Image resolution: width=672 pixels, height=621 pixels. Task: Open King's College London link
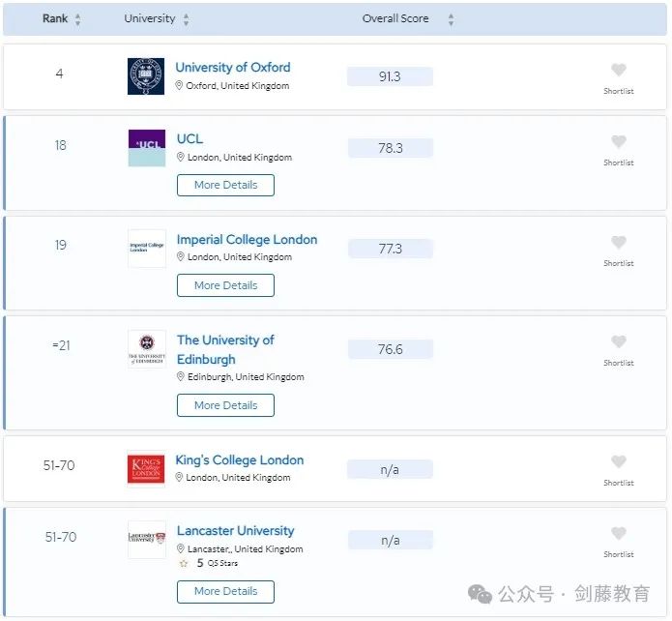pyautogui.click(x=240, y=460)
